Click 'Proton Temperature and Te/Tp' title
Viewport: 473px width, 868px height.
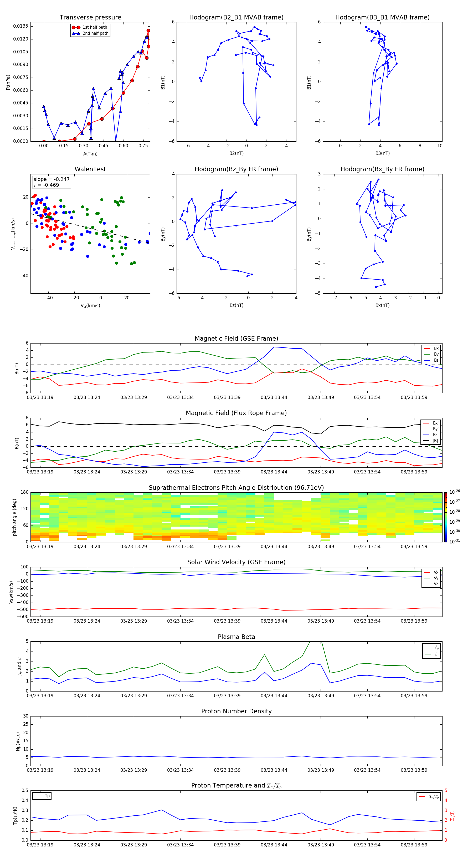click(x=236, y=786)
